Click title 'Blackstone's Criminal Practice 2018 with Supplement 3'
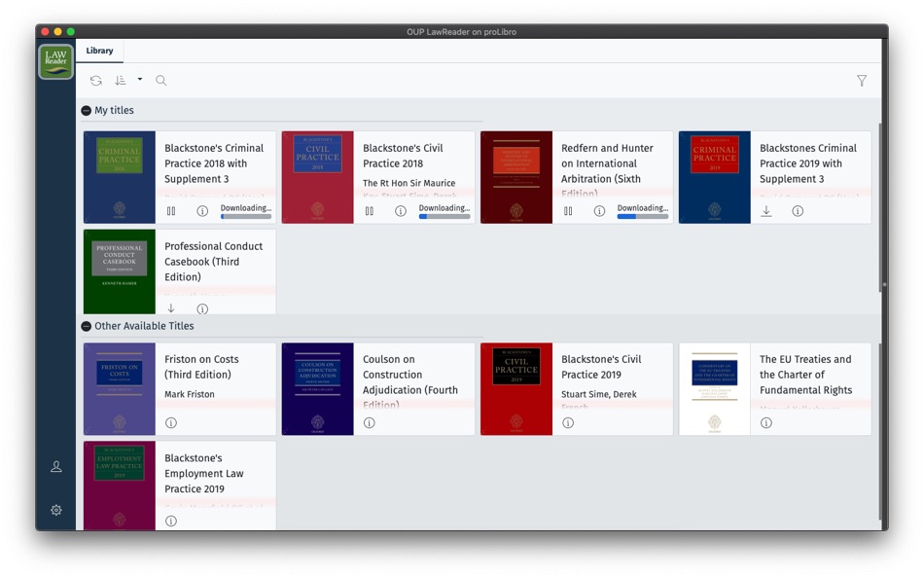Image resolution: width=924 pixels, height=578 pixels. pos(214,163)
